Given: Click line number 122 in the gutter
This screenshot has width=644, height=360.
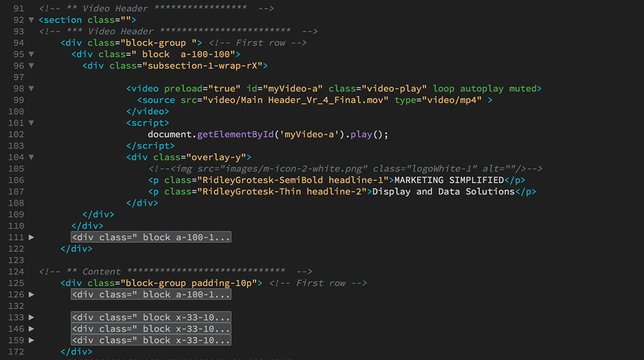Looking at the screenshot, I should pyautogui.click(x=16, y=249).
